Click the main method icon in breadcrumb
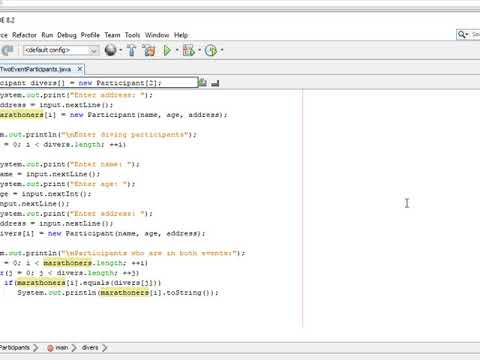The height and width of the screenshot is (360, 480). (x=50, y=348)
